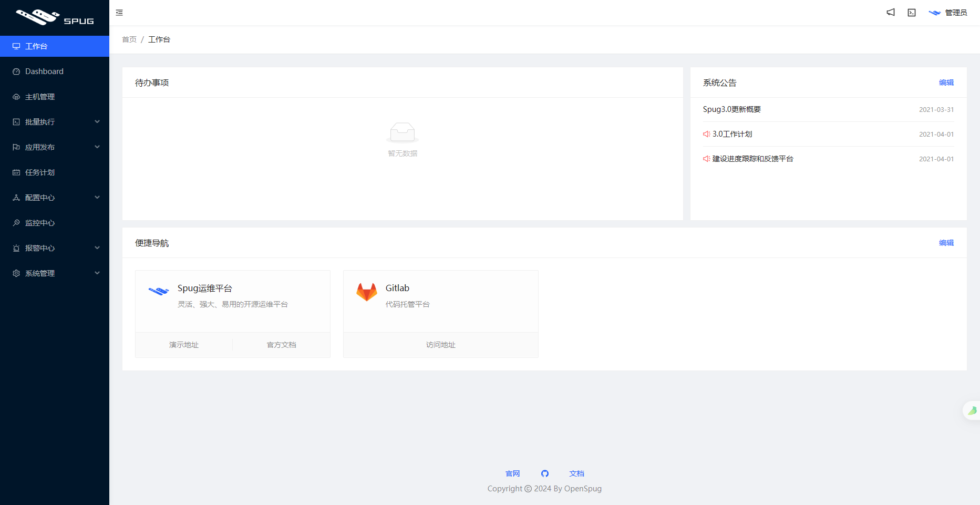Image resolution: width=980 pixels, height=505 pixels.
Task: Open 演示地址 on the Spug card
Action: [184, 345]
